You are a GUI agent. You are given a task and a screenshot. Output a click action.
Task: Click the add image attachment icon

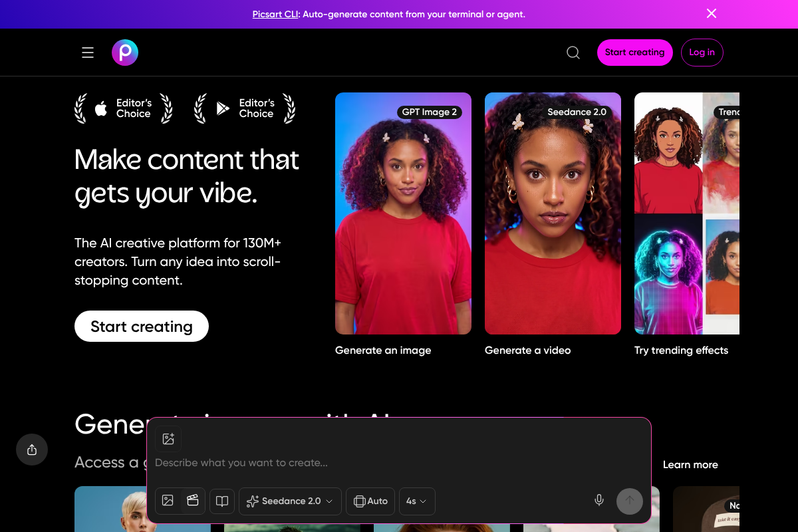(x=168, y=439)
